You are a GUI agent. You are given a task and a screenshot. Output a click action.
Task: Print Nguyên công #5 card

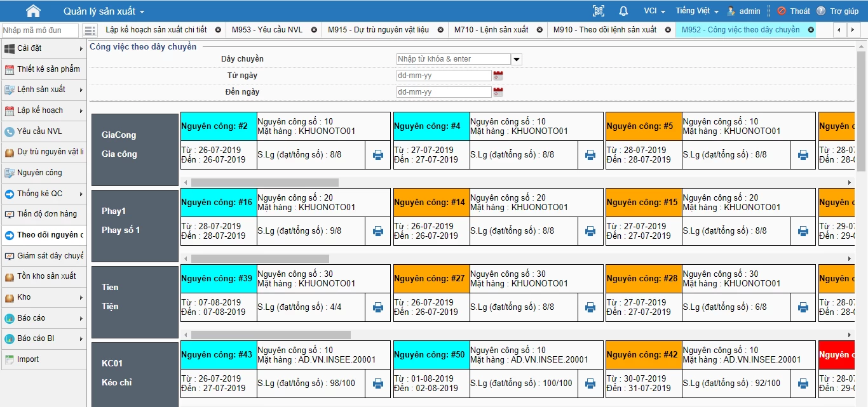803,154
